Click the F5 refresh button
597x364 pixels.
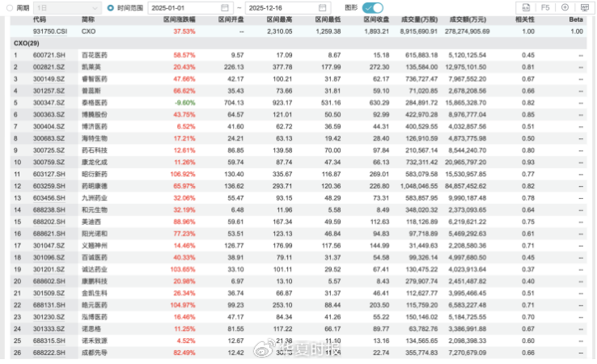[x=545, y=7]
